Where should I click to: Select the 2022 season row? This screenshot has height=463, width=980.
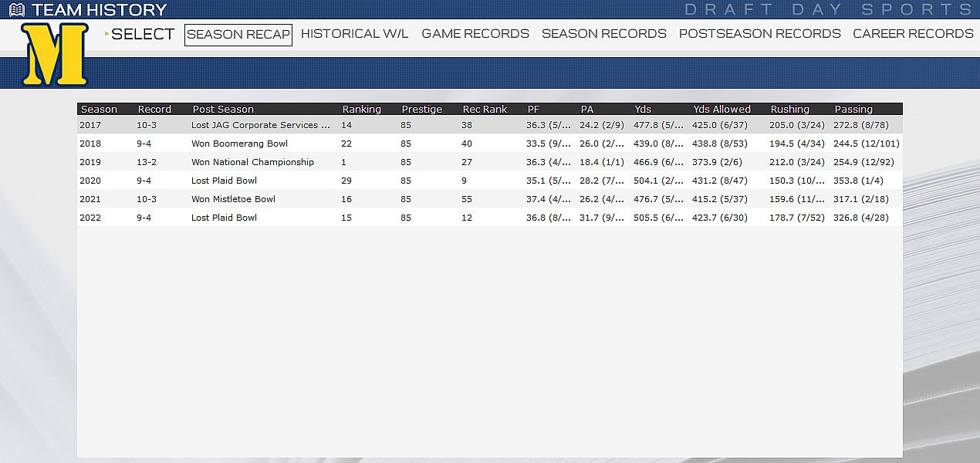coord(490,218)
